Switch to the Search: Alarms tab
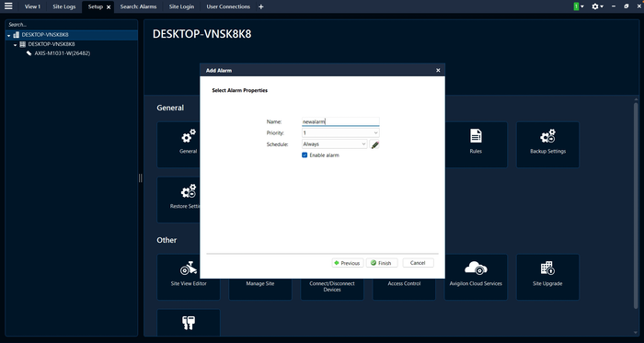 tap(138, 6)
